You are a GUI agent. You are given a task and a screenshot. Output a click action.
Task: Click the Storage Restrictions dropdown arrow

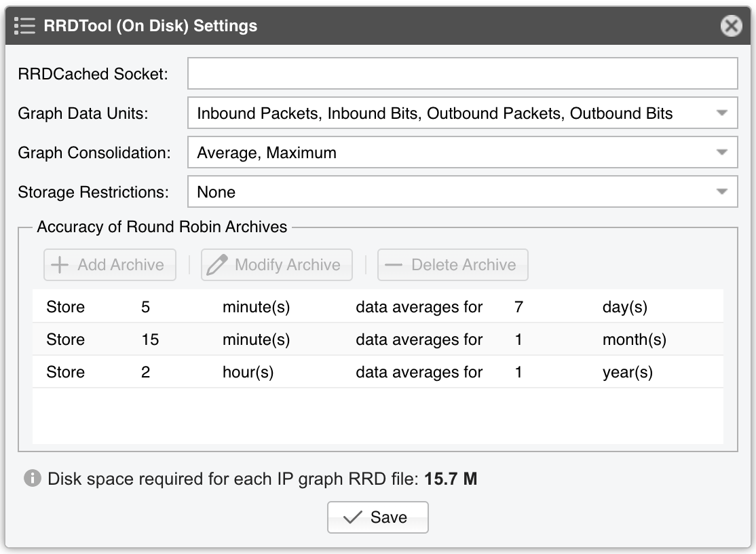coord(721,191)
